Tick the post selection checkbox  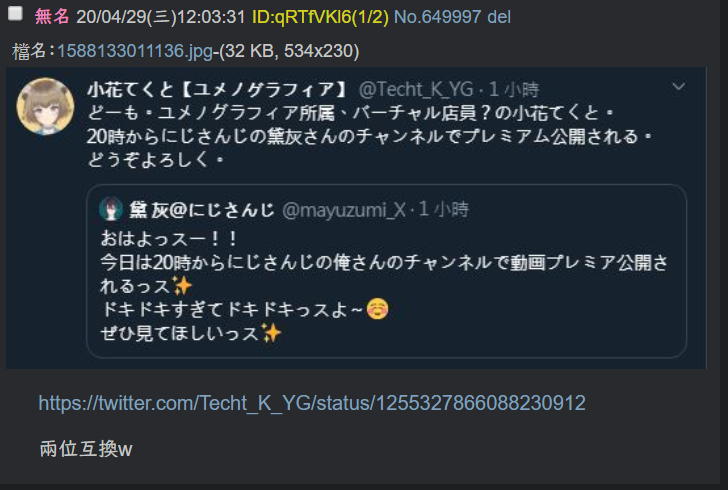(x=15, y=14)
